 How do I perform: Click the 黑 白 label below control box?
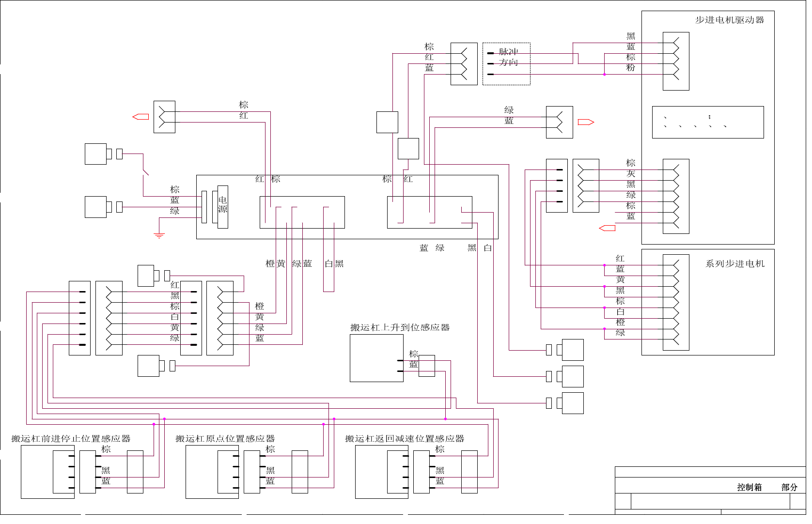pyautogui.click(x=480, y=248)
